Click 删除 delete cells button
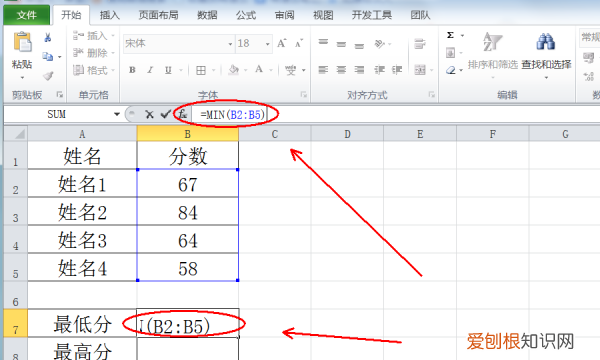The width and height of the screenshot is (600, 360). click(x=93, y=53)
